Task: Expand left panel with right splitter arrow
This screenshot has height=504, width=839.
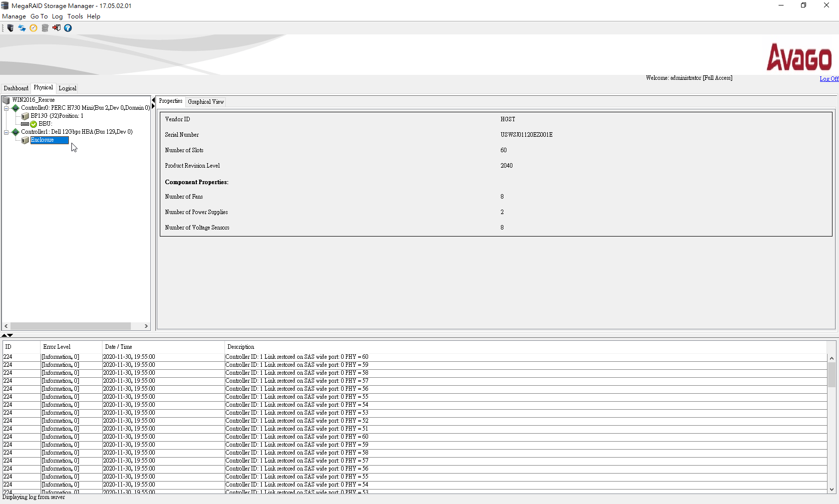Action: 153,106
